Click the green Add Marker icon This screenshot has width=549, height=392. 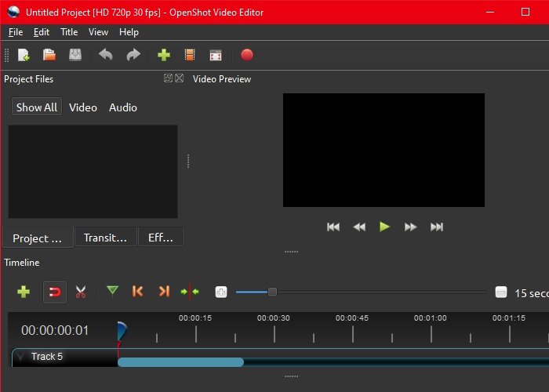coord(112,292)
